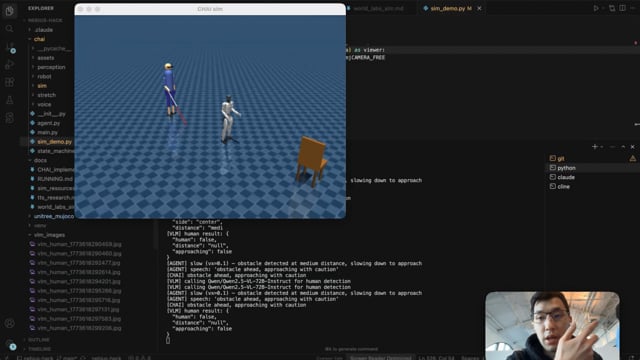The width and height of the screenshot is (640, 360).
Task: Open agent.py in the explorer
Action: pos(49,123)
